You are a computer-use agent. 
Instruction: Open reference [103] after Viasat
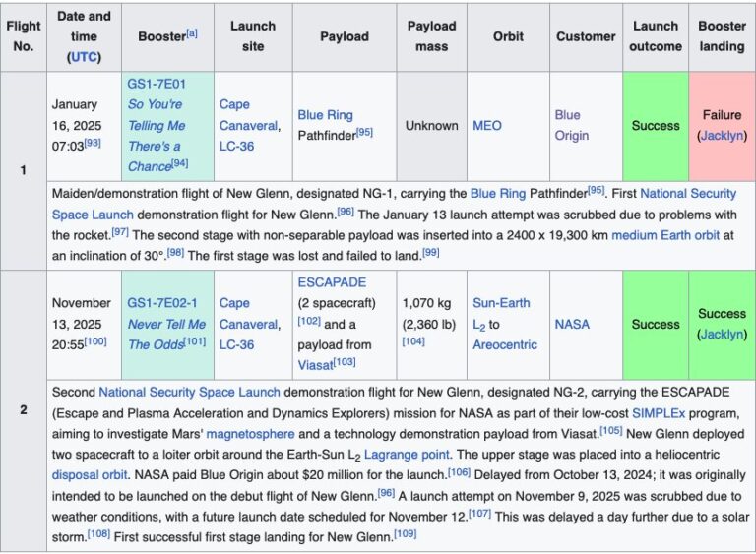coord(344,362)
